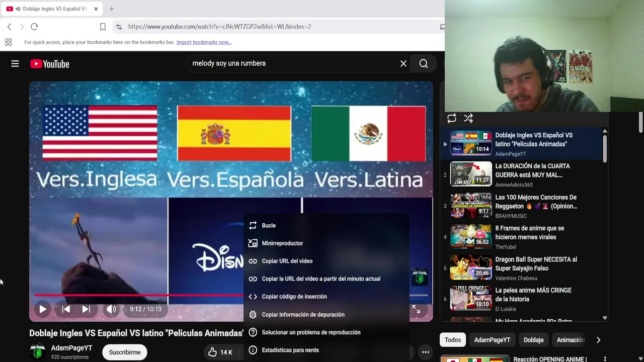Select the AdamPageYT filter chip

[492, 340]
